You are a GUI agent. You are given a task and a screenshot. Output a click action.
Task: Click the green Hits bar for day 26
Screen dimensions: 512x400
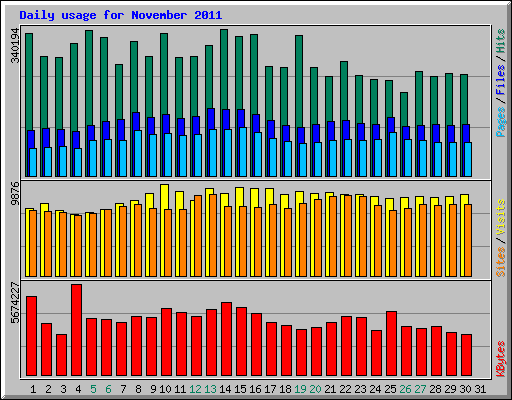(404, 108)
